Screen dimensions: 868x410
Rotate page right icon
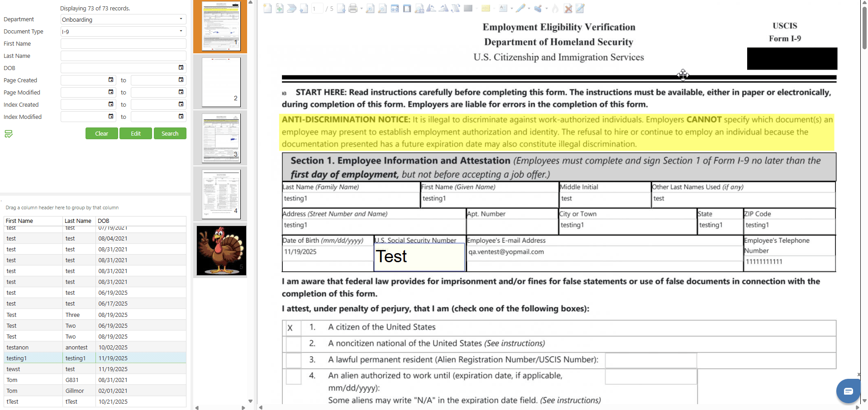pos(444,8)
